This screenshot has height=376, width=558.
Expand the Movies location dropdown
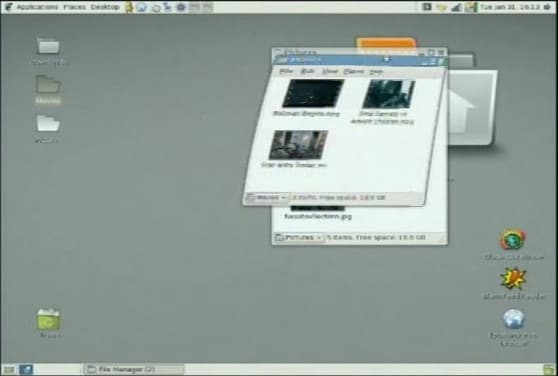click(x=267, y=197)
